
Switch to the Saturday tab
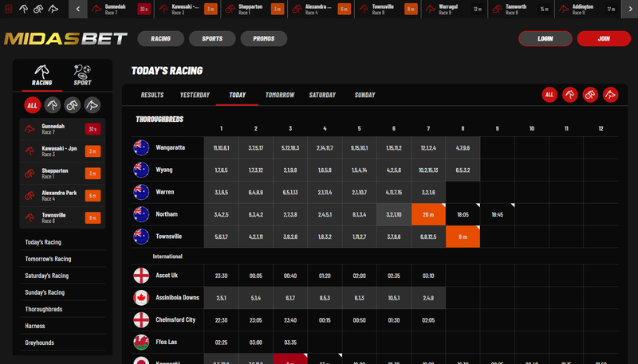[322, 95]
